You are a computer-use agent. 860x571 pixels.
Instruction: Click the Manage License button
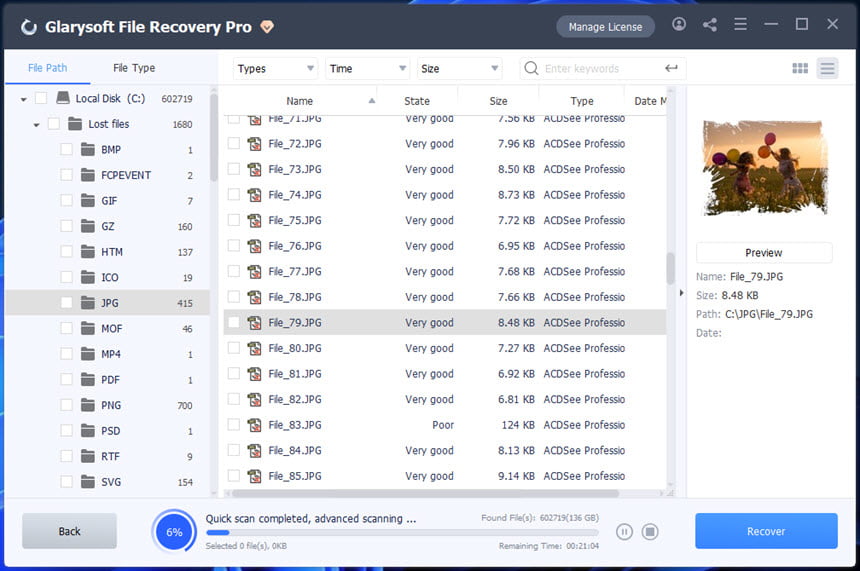point(605,27)
